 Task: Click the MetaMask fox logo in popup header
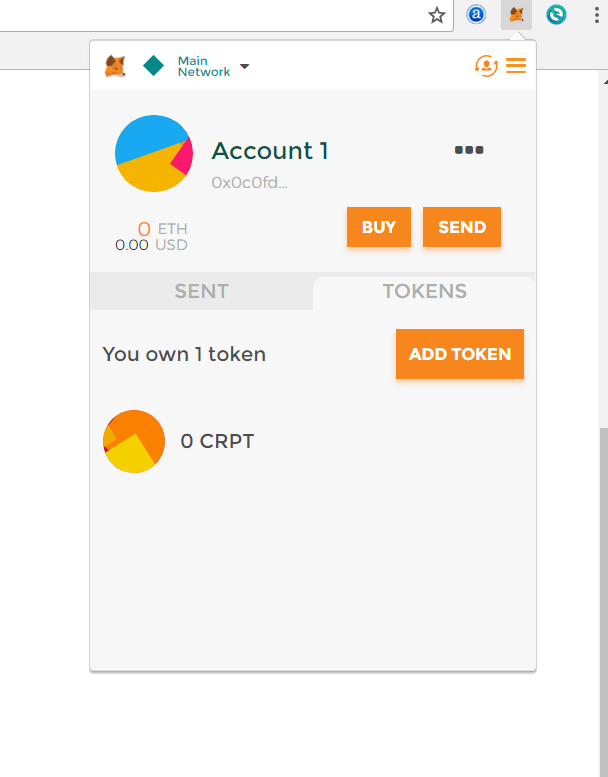(116, 67)
